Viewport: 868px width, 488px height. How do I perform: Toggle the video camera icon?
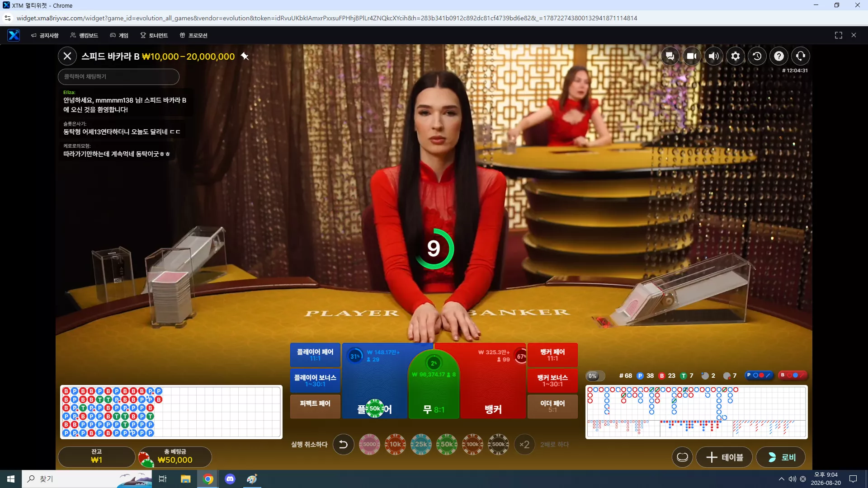(692, 56)
